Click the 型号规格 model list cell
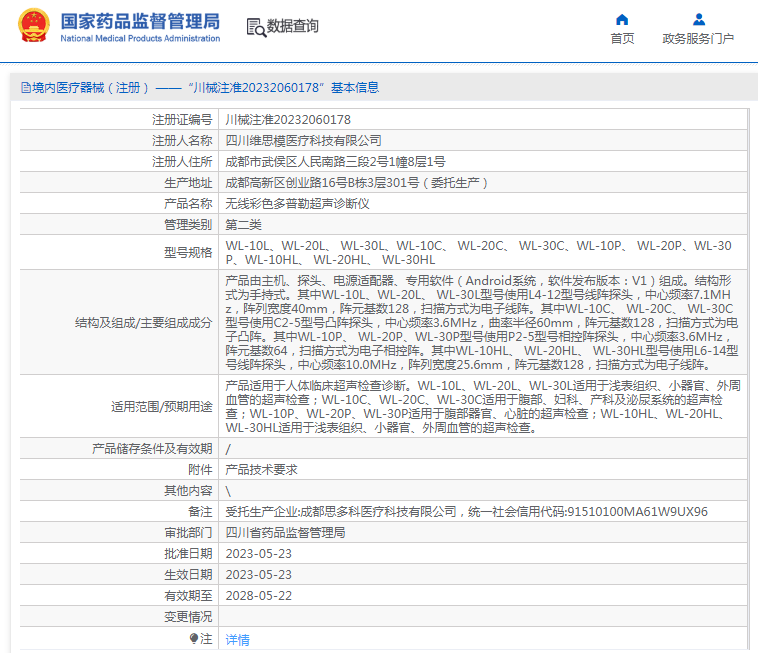Image resolution: width=758 pixels, height=653 pixels. [478, 252]
